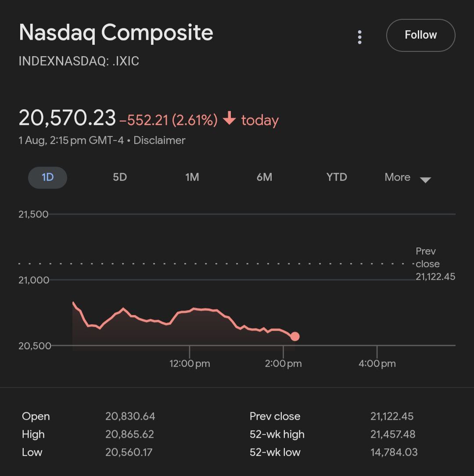Select the 1D time range tab
Viewport: 474px width, 476px height.
[47, 177]
